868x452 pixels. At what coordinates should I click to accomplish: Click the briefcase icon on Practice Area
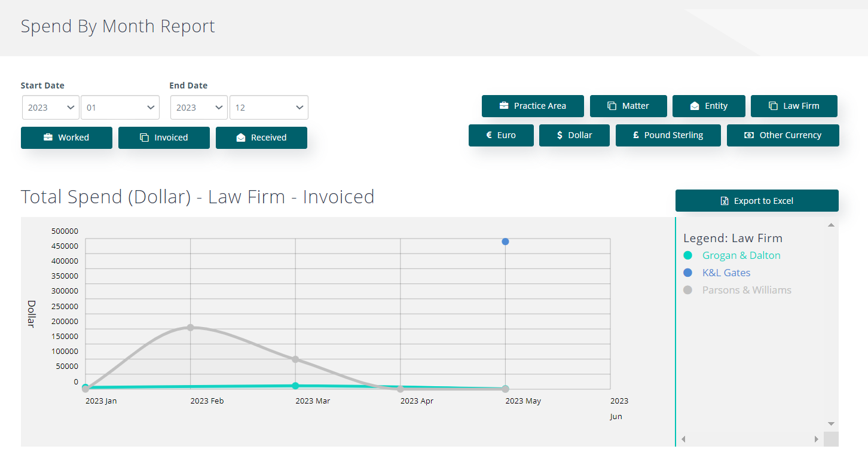[504, 106]
